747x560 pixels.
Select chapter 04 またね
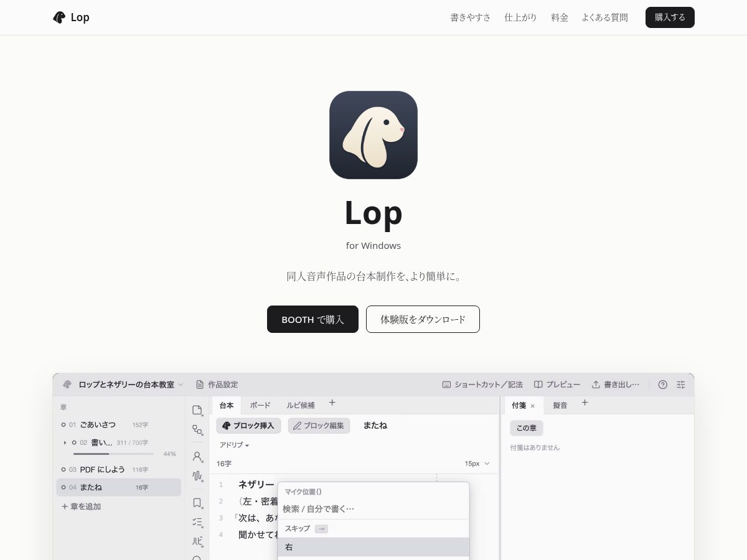[x=118, y=487]
